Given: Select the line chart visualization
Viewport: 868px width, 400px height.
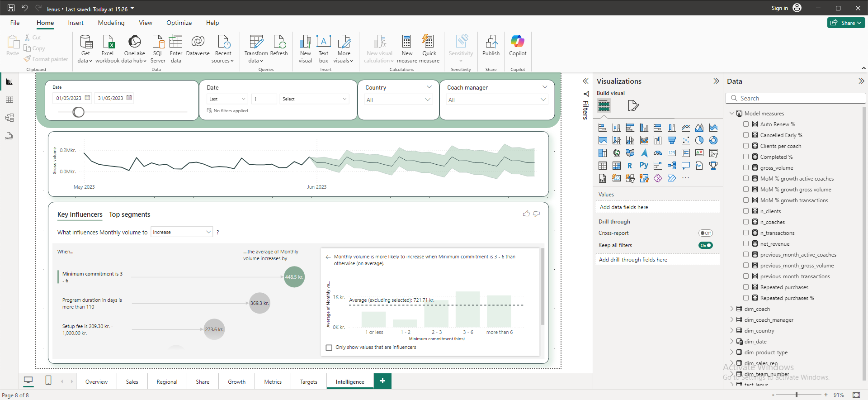Looking at the screenshot, I should coord(686,128).
